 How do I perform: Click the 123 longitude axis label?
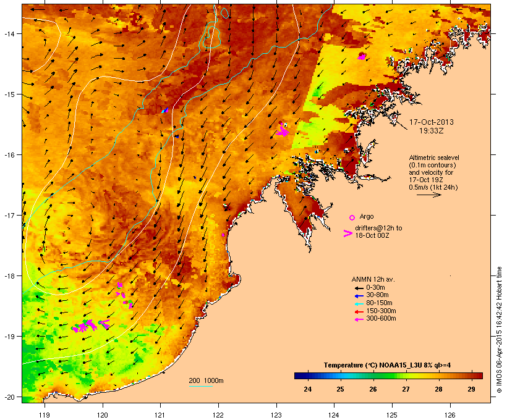(x=276, y=415)
